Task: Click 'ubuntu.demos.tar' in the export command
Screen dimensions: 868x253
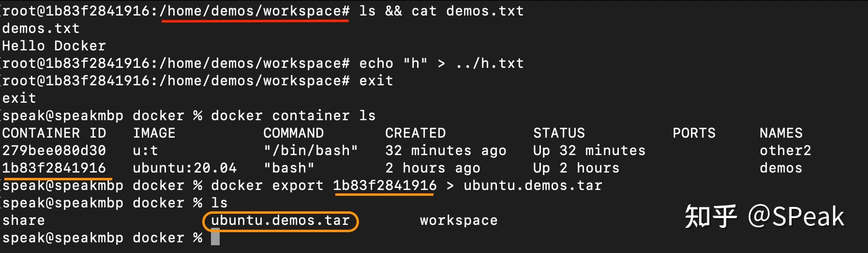Action: click(533, 186)
